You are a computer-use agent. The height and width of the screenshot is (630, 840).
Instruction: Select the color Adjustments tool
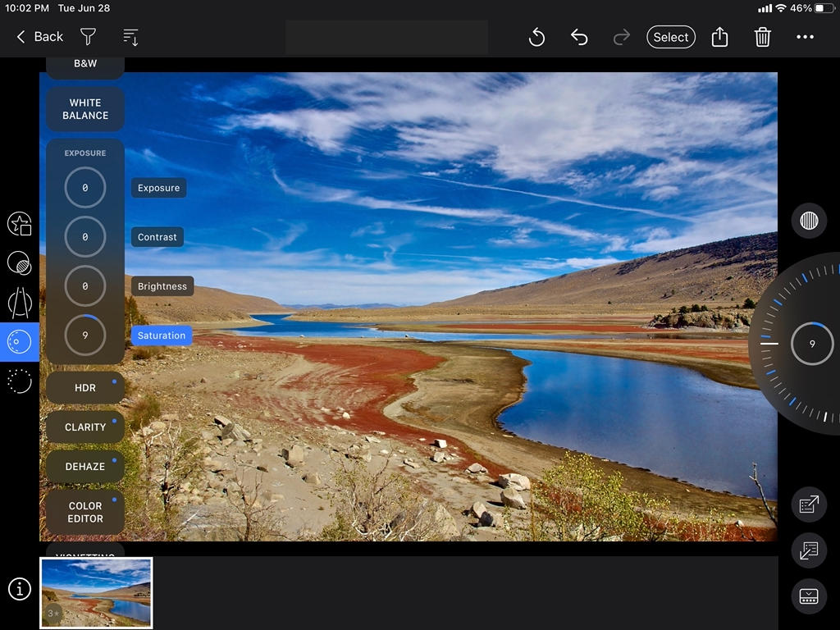pos(20,341)
